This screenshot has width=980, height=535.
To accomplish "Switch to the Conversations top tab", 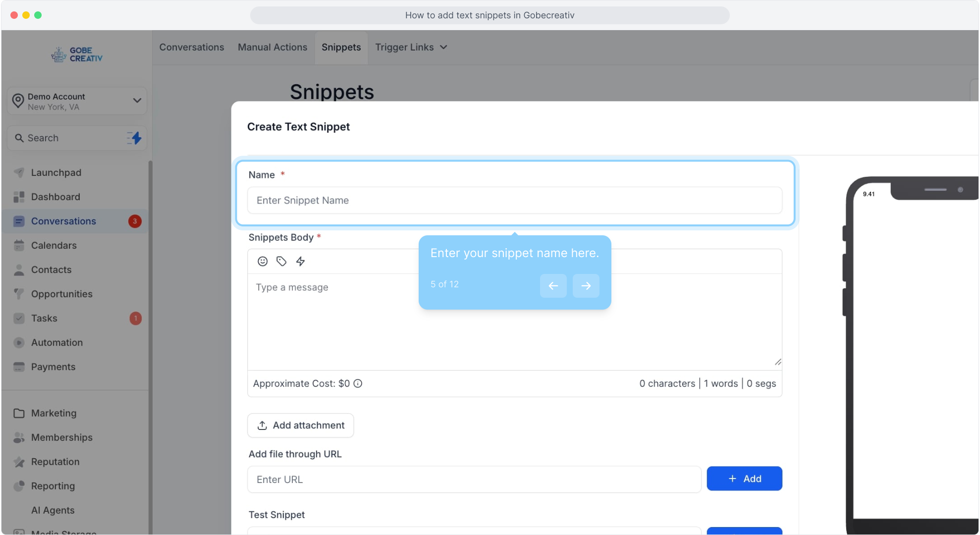I will point(192,47).
